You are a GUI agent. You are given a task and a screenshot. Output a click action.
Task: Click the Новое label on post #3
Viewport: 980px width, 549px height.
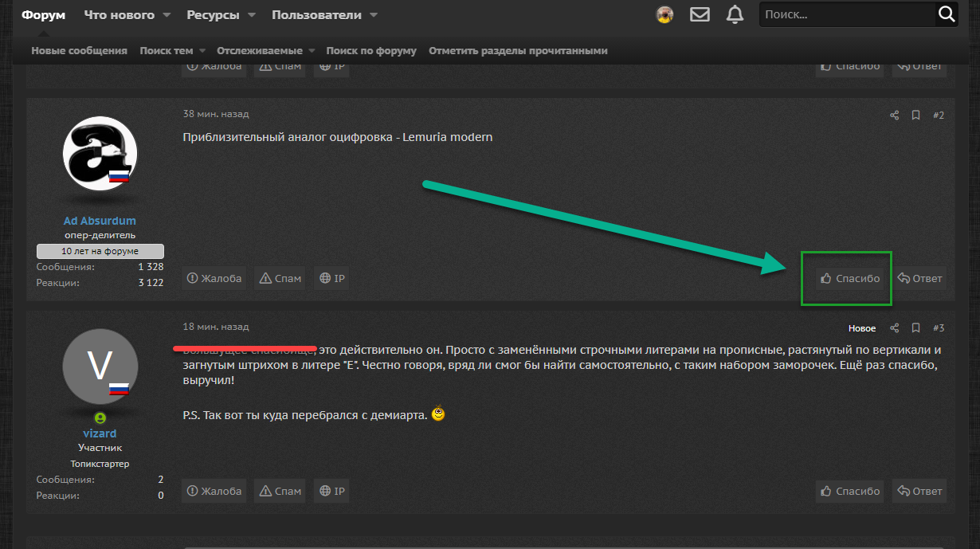(862, 328)
